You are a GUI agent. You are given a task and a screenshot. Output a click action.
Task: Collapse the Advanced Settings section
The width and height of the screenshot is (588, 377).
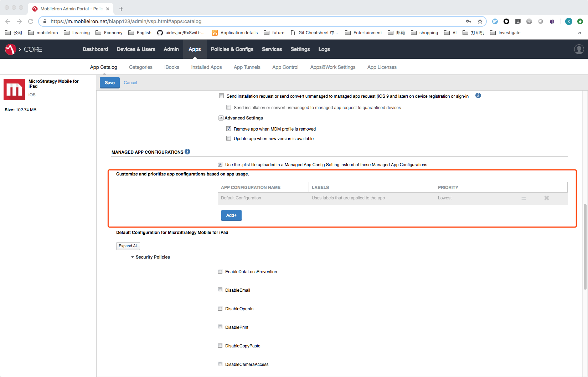221,118
